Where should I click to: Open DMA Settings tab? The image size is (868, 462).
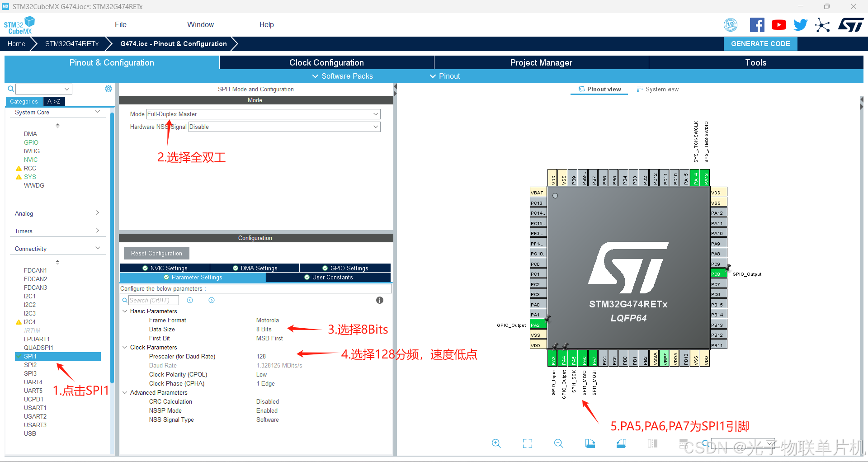(255, 268)
